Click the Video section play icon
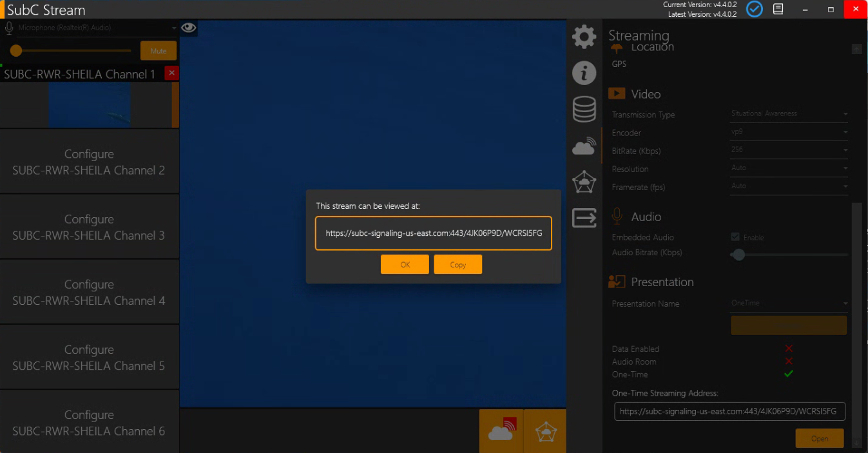This screenshot has height=453, width=868. tap(617, 93)
